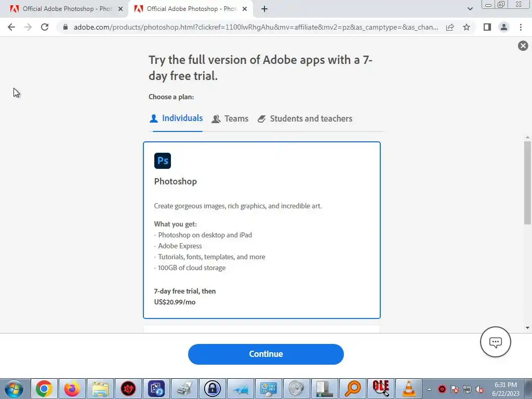Image resolution: width=532 pixels, height=399 pixels.
Task: Click the padlock site info icon
Action: [x=65, y=27]
